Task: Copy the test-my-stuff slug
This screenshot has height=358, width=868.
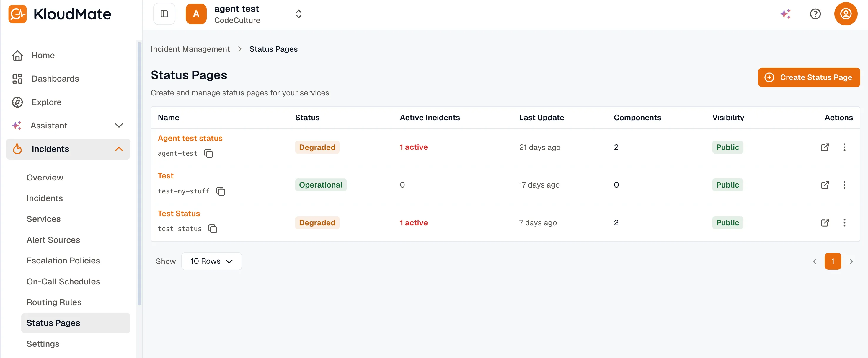Action: coord(221,191)
